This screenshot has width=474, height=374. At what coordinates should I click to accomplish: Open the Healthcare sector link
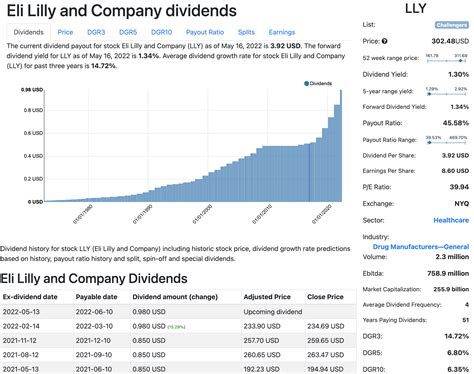coord(451,220)
